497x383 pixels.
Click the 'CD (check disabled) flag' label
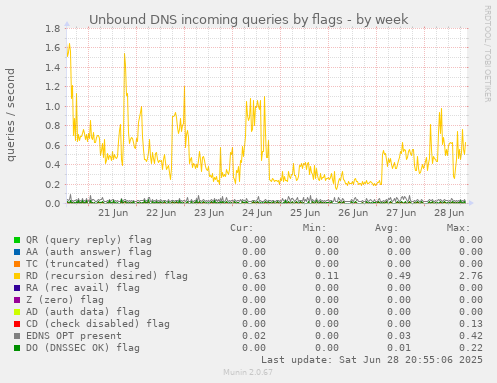click(x=98, y=324)
